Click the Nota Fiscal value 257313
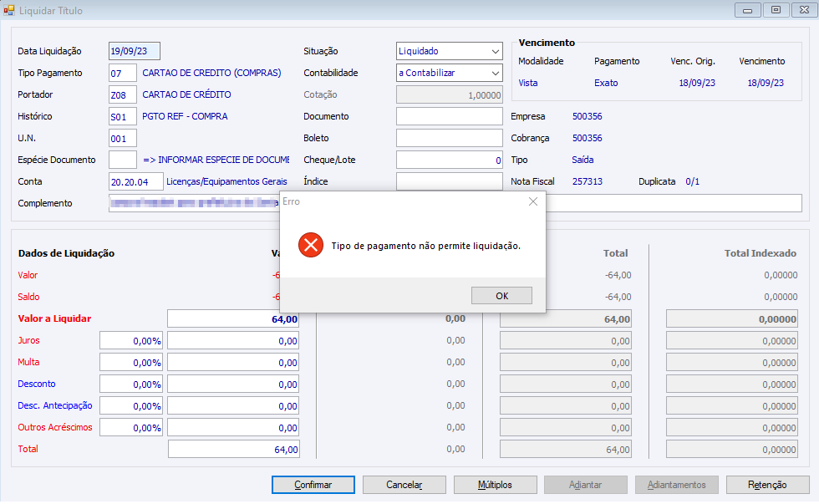This screenshot has height=504, width=819. [x=587, y=181]
